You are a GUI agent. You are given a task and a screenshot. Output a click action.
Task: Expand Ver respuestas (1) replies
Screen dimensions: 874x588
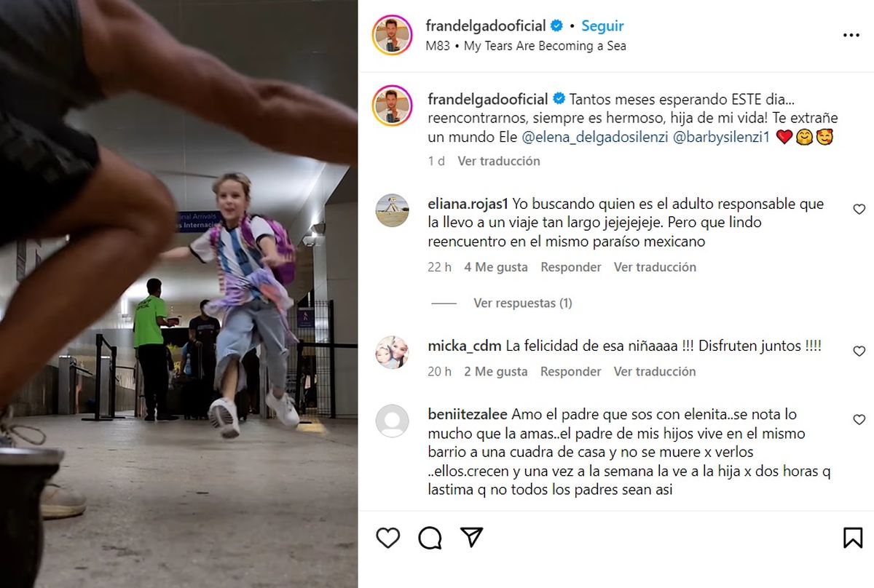coord(522,303)
